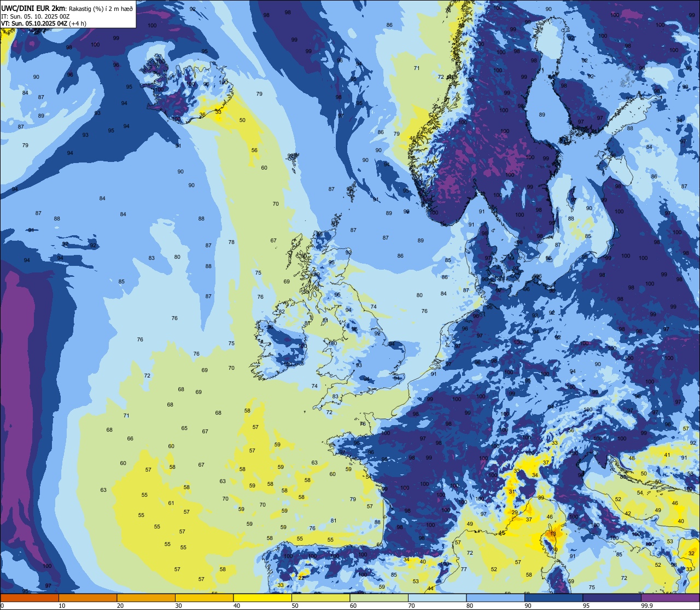Pick the 60–70 light green legend segment

tap(379, 597)
